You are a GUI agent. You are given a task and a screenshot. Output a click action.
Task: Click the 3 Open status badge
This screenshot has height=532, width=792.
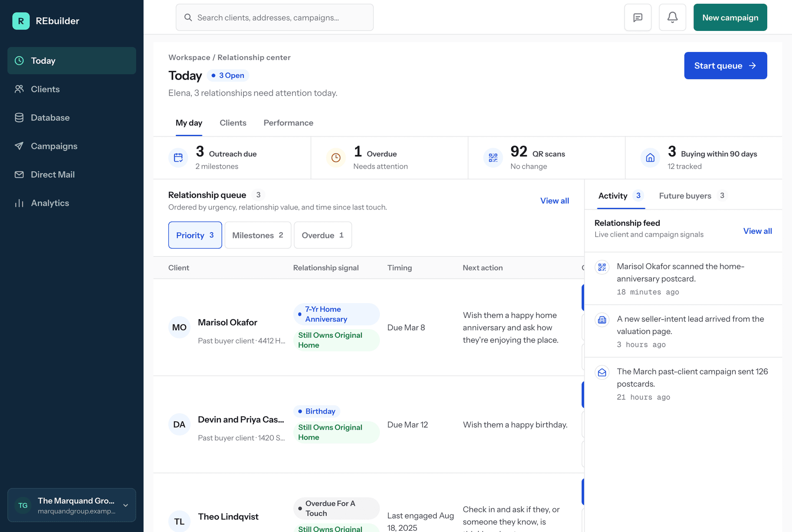(228, 75)
